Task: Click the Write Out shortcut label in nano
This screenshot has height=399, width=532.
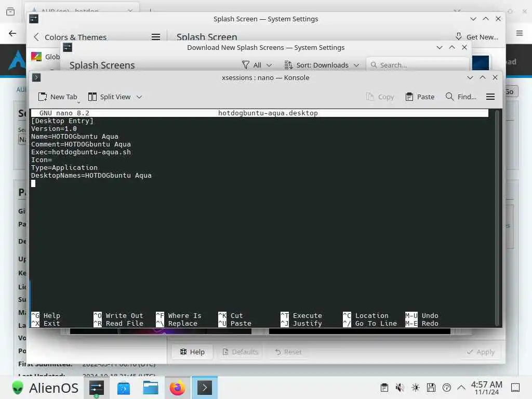Action: (124, 315)
